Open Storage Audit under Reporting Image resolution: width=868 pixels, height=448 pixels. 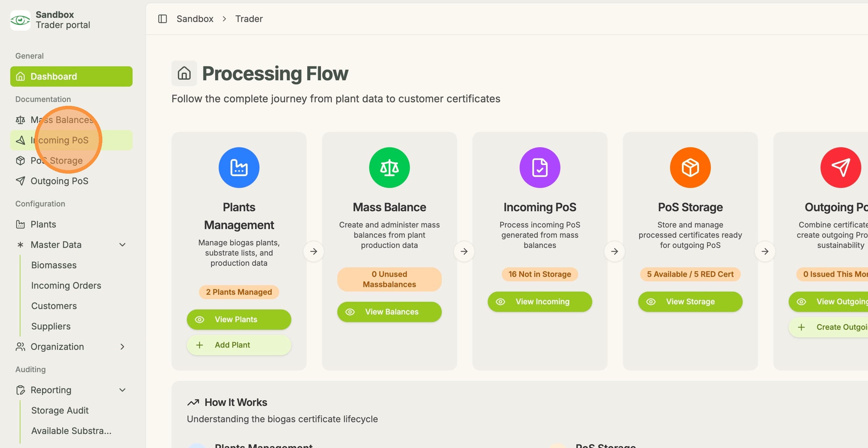point(60,410)
